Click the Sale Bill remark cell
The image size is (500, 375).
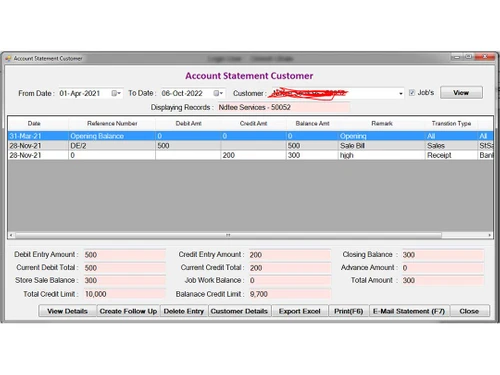click(382, 146)
